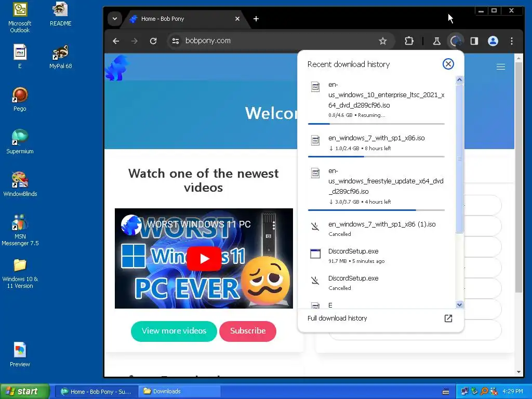Open Chrome Labs flask icon
This screenshot has width=532, height=399.
tap(436, 41)
